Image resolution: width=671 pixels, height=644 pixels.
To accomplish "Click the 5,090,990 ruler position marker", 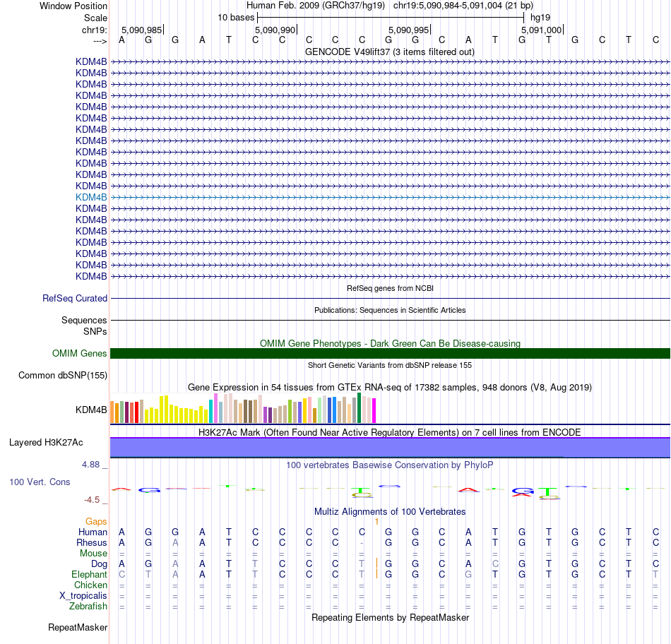I will (275, 30).
